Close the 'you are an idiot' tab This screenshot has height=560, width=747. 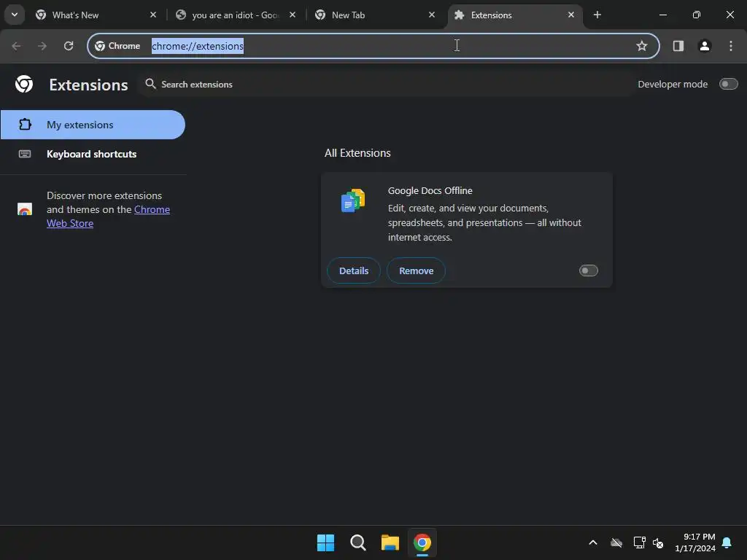coord(293,15)
